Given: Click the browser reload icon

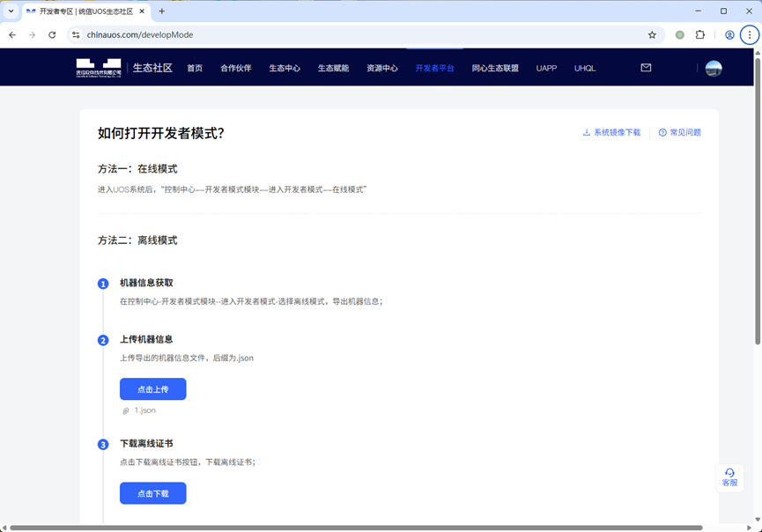Looking at the screenshot, I should click(x=52, y=34).
